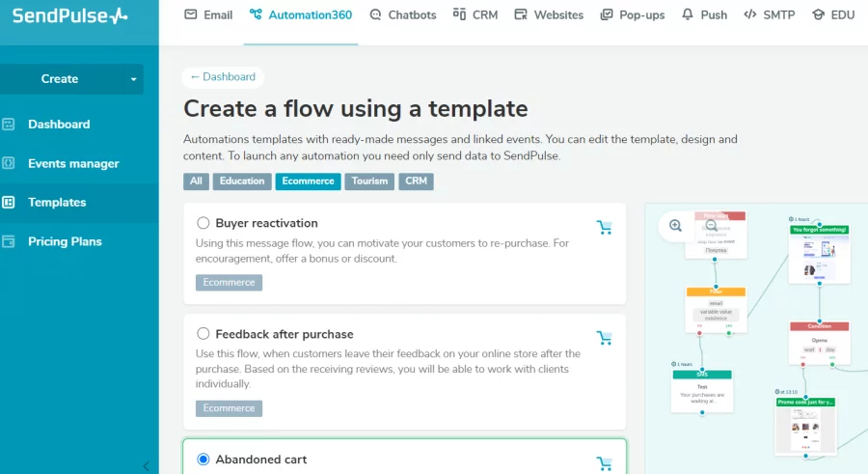This screenshot has height=474, width=868.
Task: Select the Buyer reactivation radio button
Action: [203, 223]
